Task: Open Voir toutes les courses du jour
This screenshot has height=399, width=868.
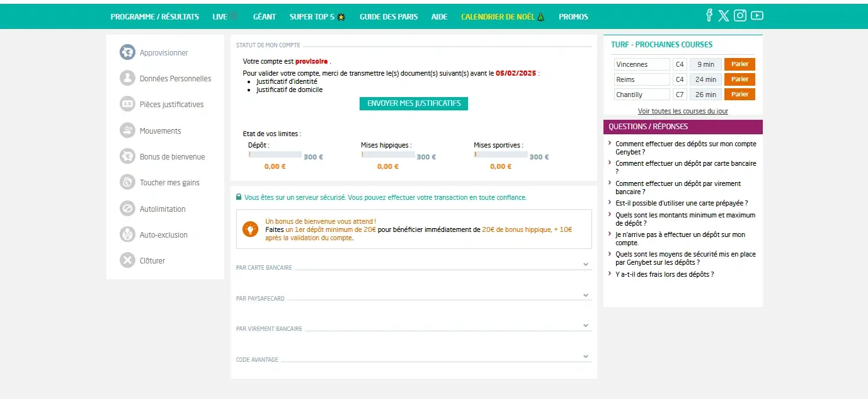Action: pyautogui.click(x=683, y=111)
